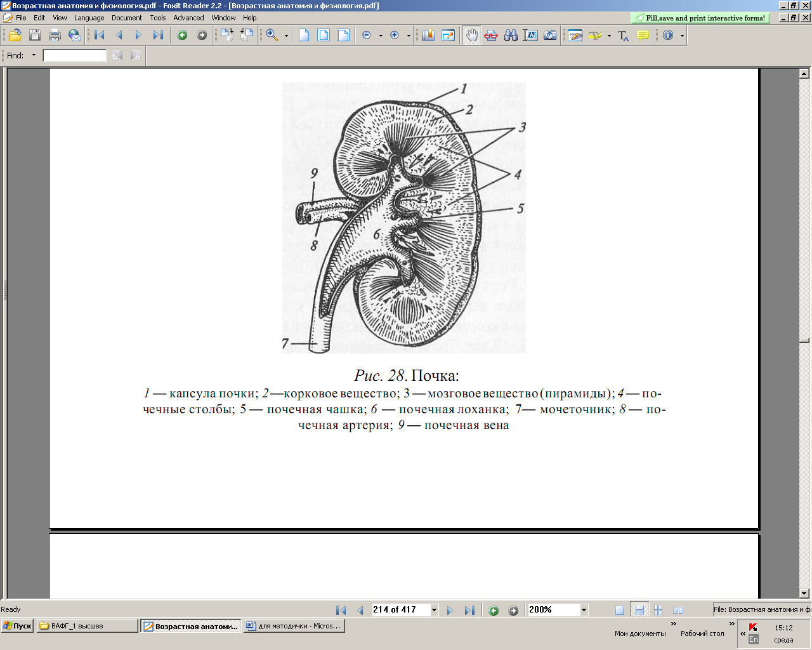Viewport: 812px width, 650px height.
Task: Go to first page via top toolbar
Action: pos(100,36)
